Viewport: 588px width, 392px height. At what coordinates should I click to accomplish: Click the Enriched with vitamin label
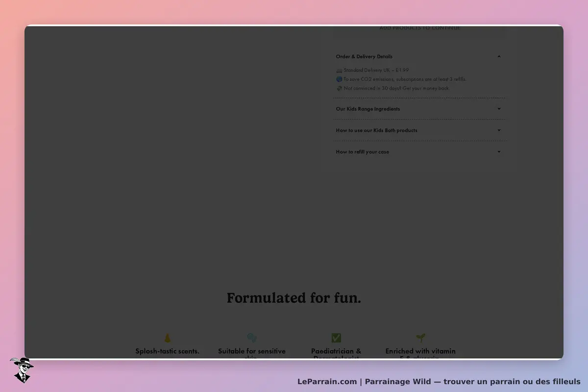(x=420, y=354)
